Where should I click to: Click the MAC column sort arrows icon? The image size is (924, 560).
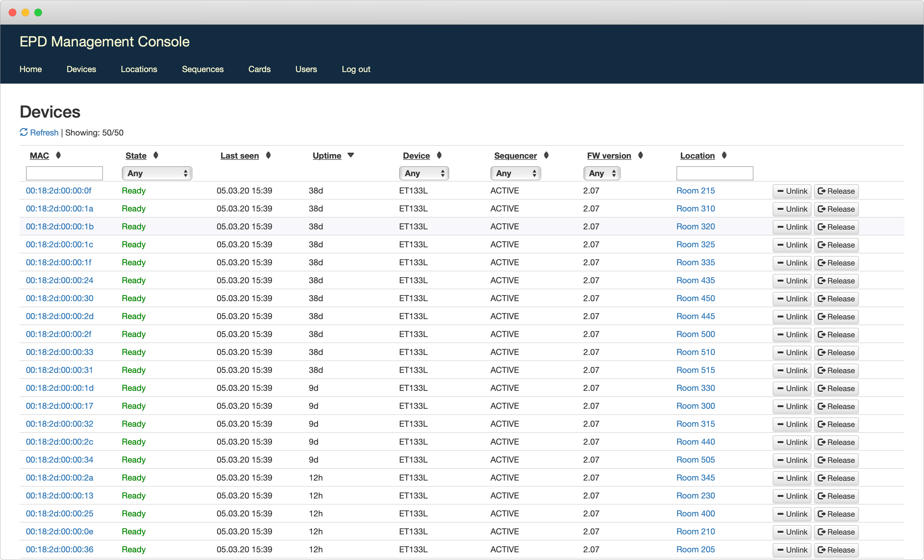point(58,155)
